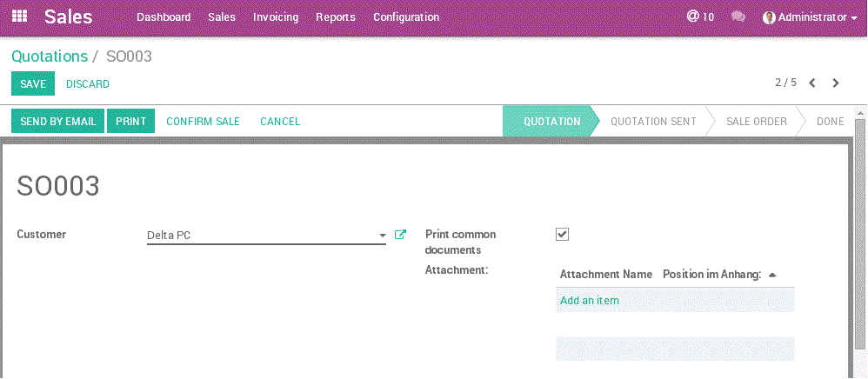Click the Quotations breadcrumb link
The height and width of the screenshot is (379, 868).
click(50, 57)
